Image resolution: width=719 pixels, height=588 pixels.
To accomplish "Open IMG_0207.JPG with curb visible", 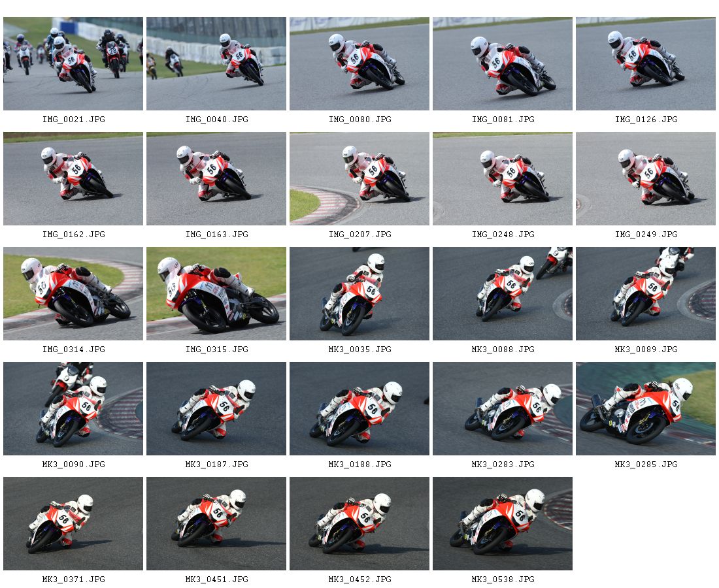I will coord(359,179).
